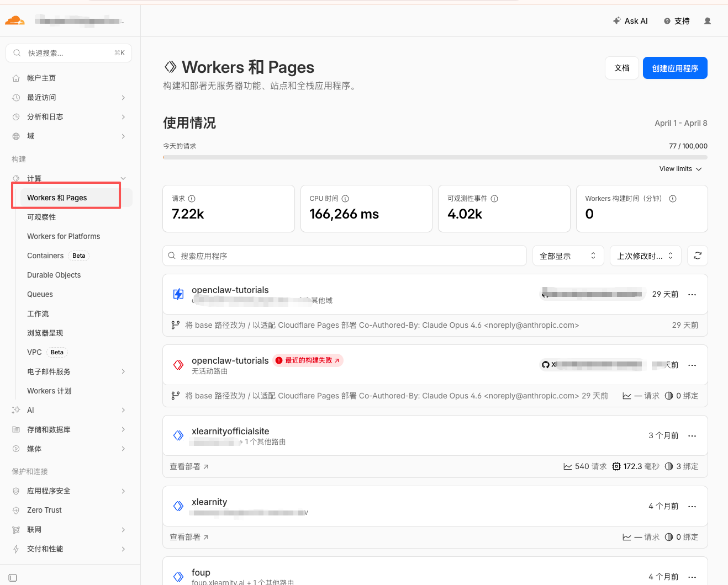Click 最近的构建失败 badge link
This screenshot has width=728, height=585.
point(308,360)
